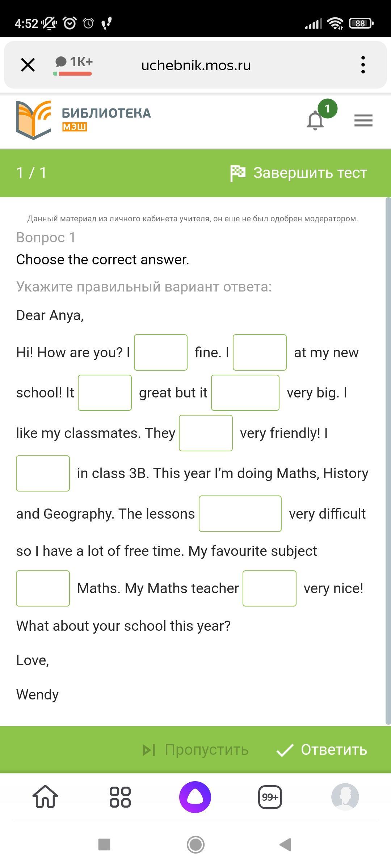Close the browser tab with X
The height and width of the screenshot is (868, 391).
pos(28,65)
